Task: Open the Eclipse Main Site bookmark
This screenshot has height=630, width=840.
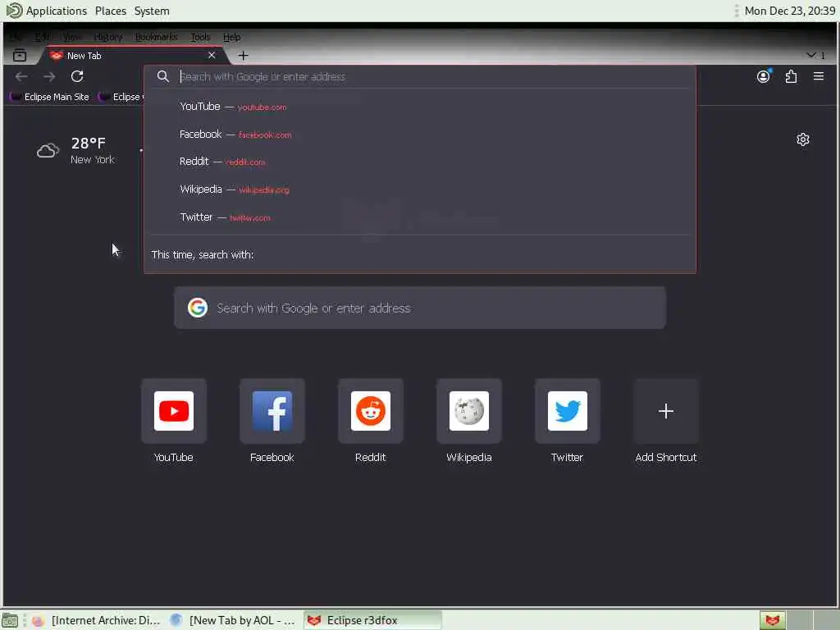Action: tap(50, 97)
